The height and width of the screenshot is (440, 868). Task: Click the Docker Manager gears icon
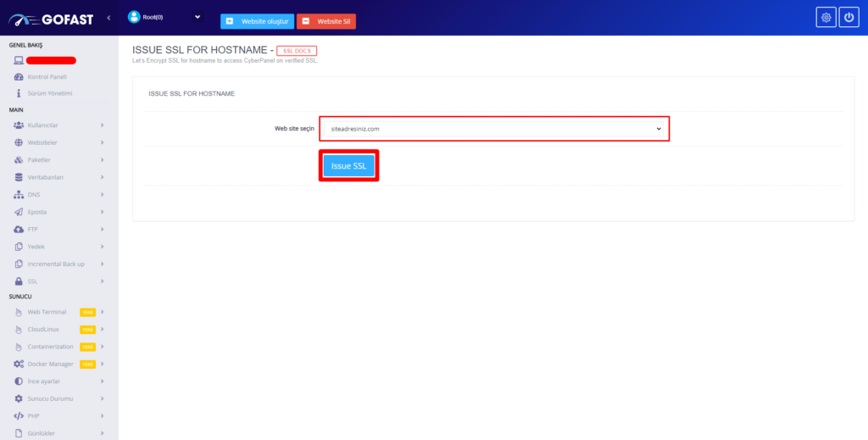(x=19, y=364)
